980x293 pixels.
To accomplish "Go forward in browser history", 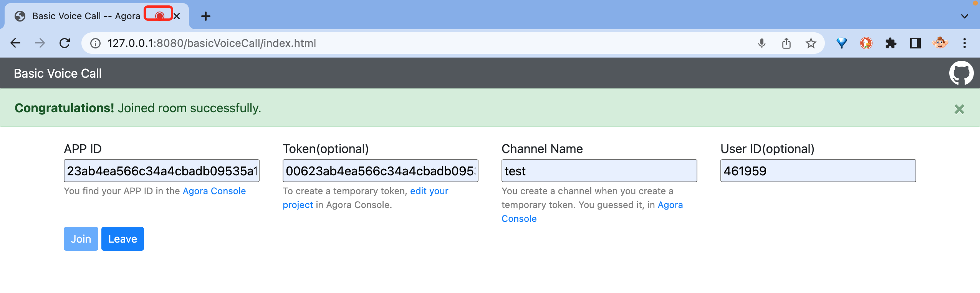I will pos(40,43).
